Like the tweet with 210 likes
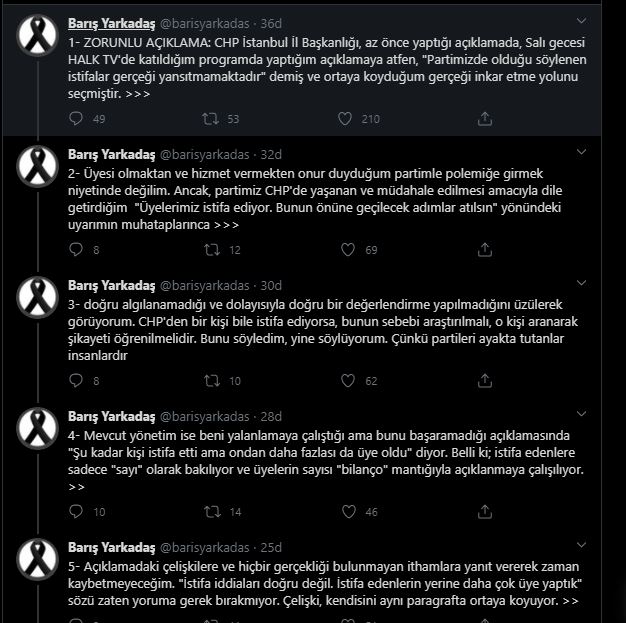 346,119
